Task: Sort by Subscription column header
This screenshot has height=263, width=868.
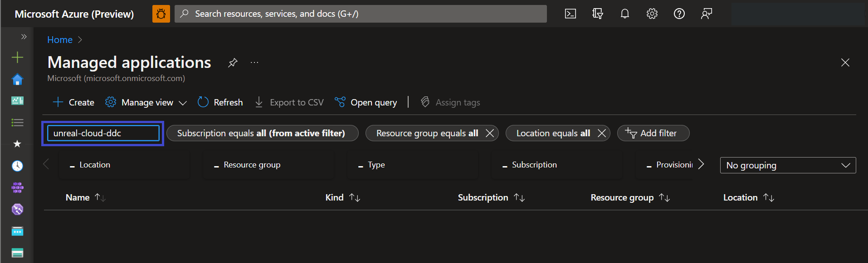Action: tap(491, 197)
